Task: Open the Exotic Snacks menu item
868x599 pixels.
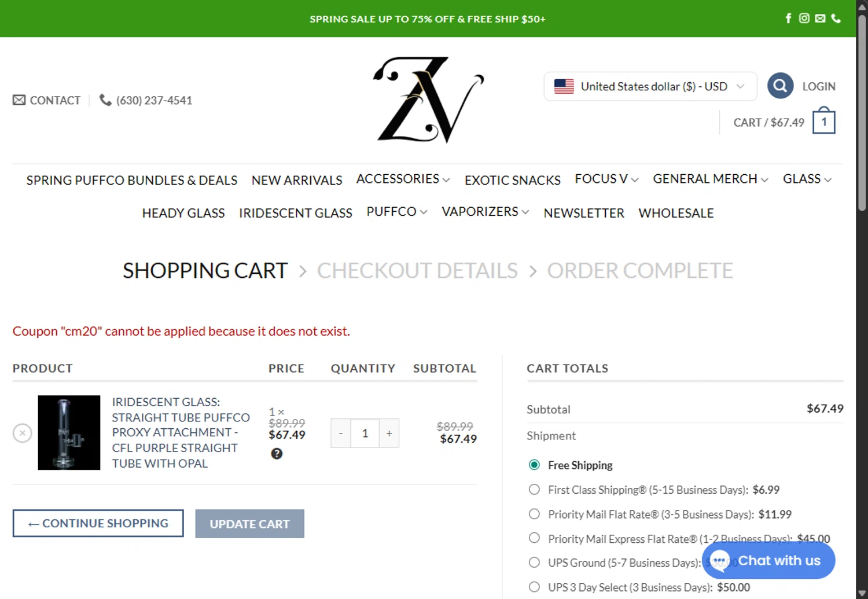Action: point(513,180)
